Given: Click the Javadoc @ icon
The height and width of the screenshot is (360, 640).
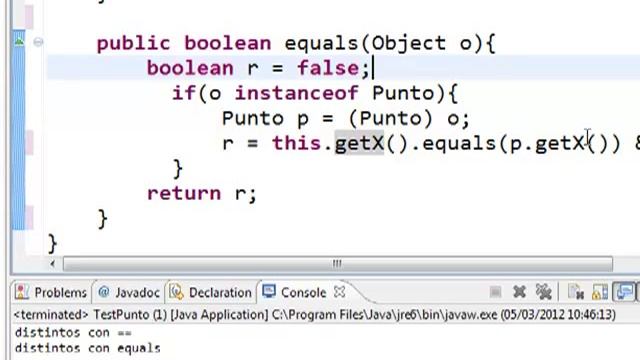Looking at the screenshot, I should point(104,292).
